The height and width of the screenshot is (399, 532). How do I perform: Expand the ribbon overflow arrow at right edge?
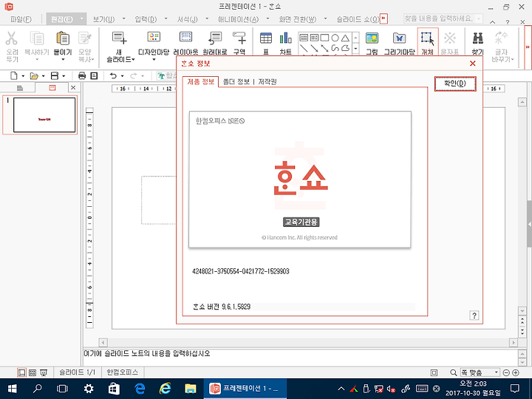528,47
